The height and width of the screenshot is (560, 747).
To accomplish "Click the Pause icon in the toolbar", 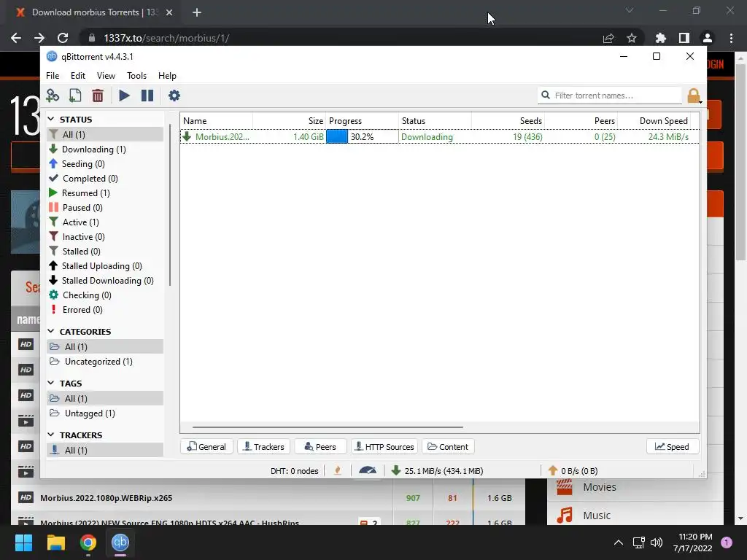I will click(x=147, y=96).
